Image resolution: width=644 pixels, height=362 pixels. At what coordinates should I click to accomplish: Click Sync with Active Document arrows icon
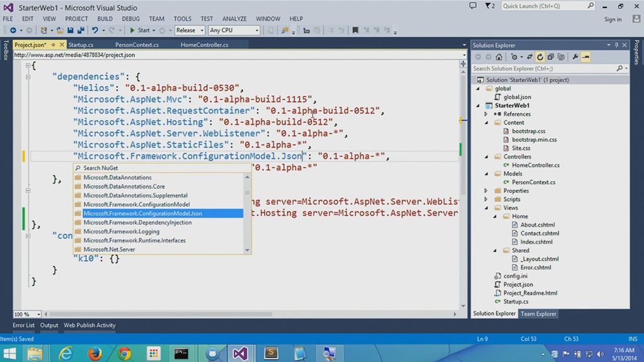530,57
